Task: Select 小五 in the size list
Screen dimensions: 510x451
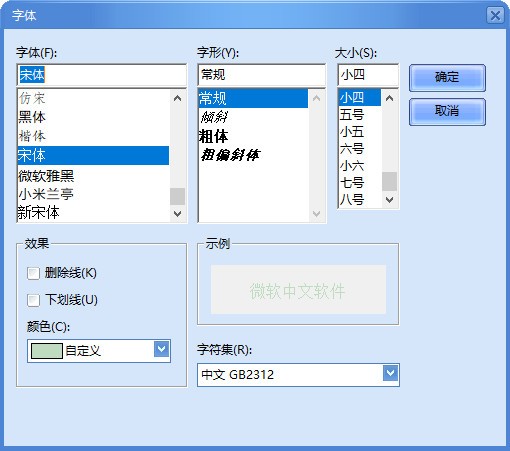Action: pyautogui.click(x=360, y=132)
